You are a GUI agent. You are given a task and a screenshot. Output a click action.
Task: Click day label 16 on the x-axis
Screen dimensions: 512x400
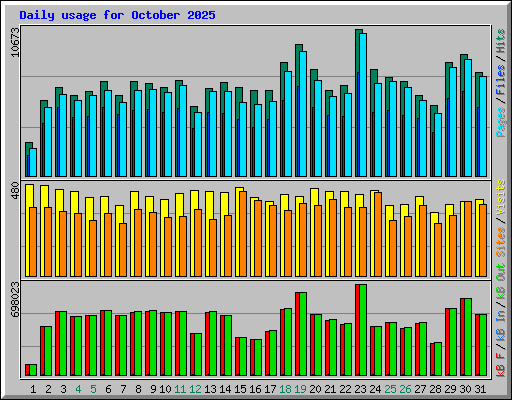255,389
